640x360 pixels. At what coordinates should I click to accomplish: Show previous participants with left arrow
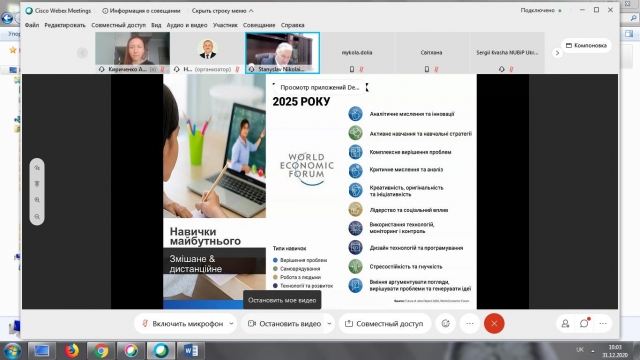coord(82,53)
